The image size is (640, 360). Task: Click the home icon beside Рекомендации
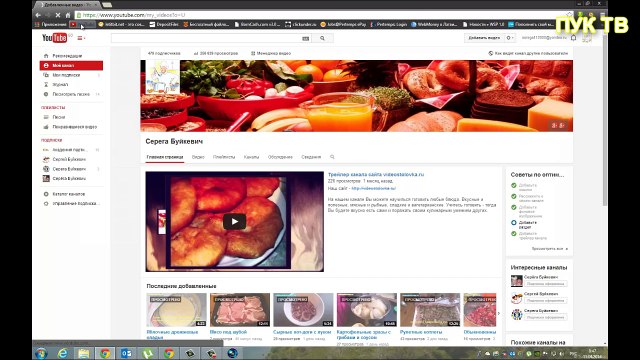click(46, 56)
